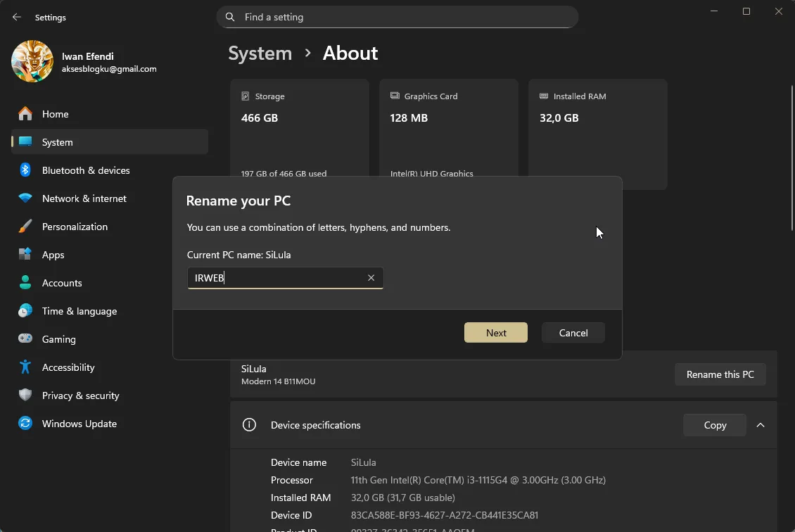This screenshot has height=532, width=795.
Task: Select Time & language
Action: 79,311
